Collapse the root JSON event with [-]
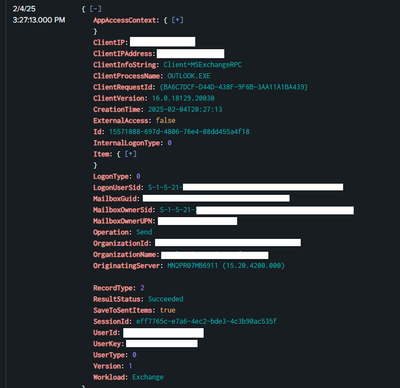The height and width of the screenshot is (388, 400). point(95,9)
